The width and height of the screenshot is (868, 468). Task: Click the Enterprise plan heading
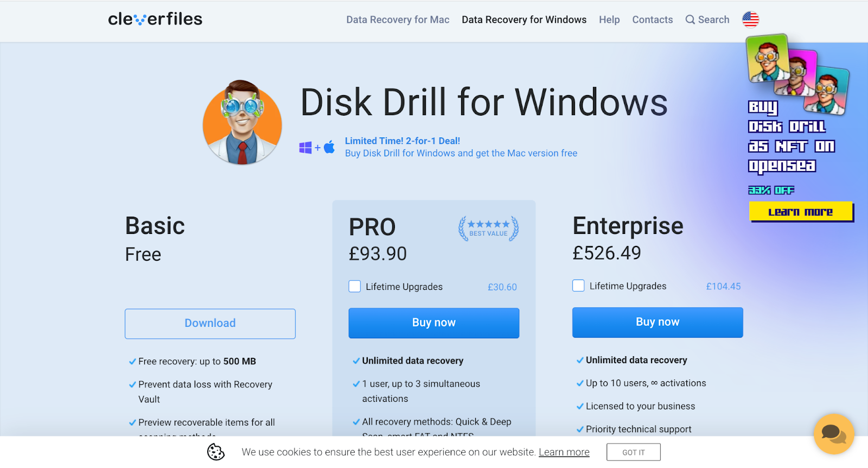(628, 226)
